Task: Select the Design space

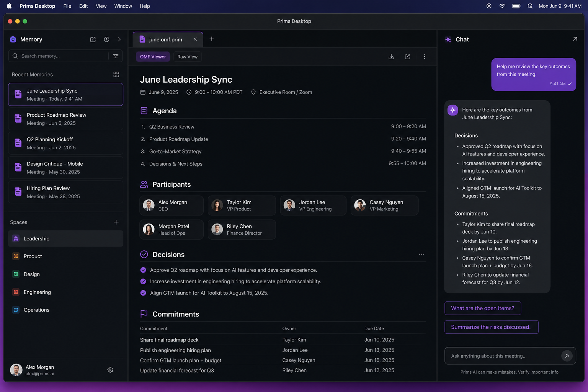Action: click(x=65, y=274)
